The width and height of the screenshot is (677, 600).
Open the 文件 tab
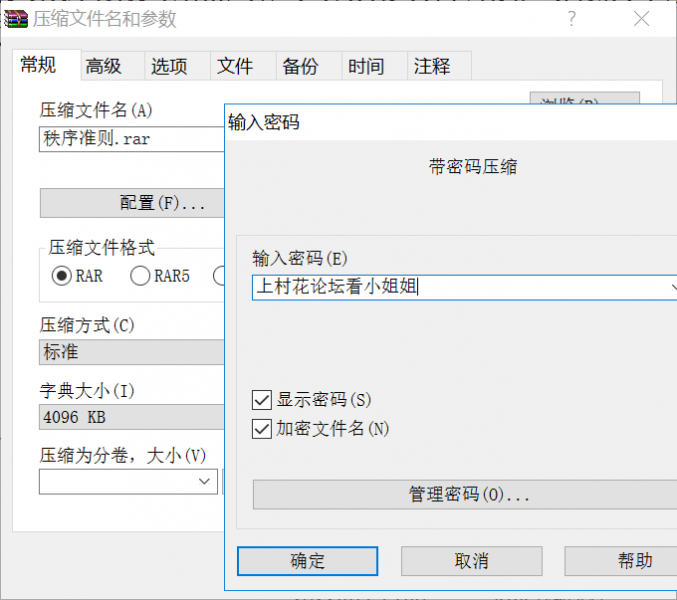coord(235,66)
